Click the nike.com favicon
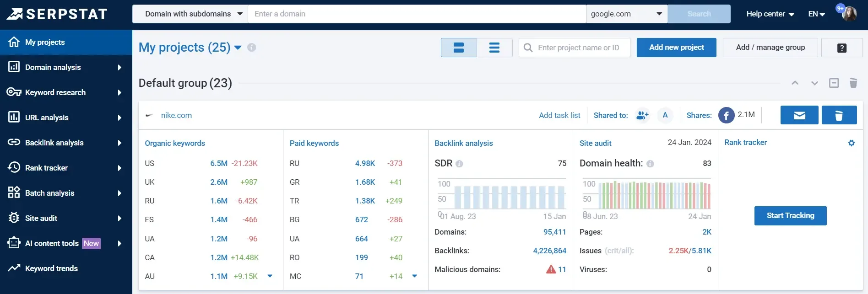Viewport: 868px width, 294px height. click(x=149, y=115)
